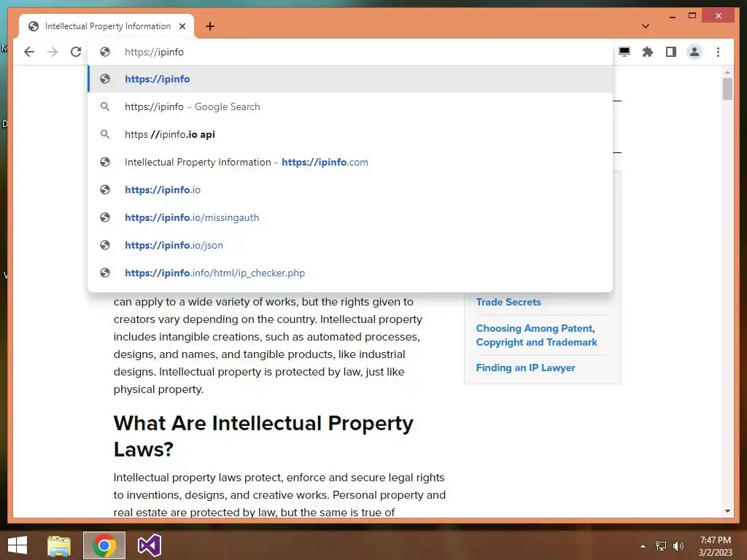Click the magnifier icon beside 'Google Search' suggestion

[105, 106]
